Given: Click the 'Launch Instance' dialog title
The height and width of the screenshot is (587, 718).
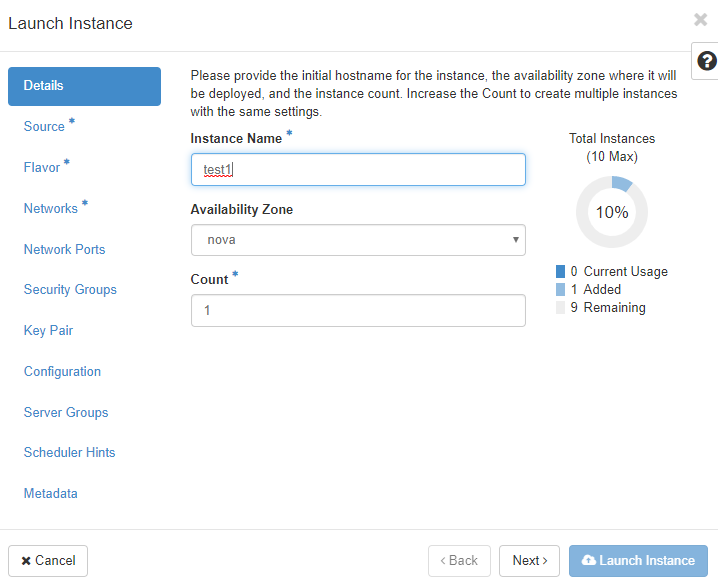Looking at the screenshot, I should [71, 23].
